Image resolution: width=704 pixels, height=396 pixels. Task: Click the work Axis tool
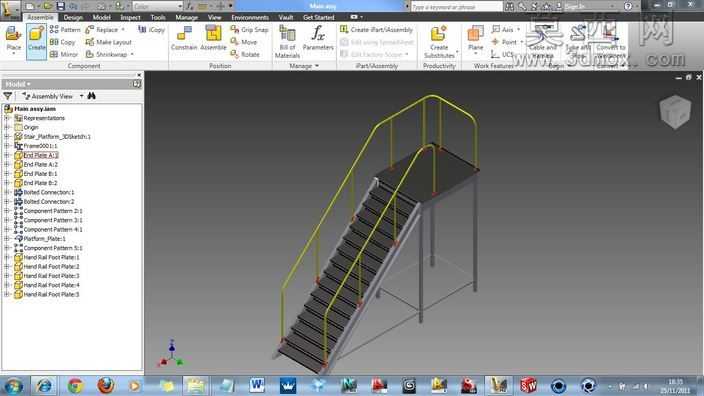506,30
